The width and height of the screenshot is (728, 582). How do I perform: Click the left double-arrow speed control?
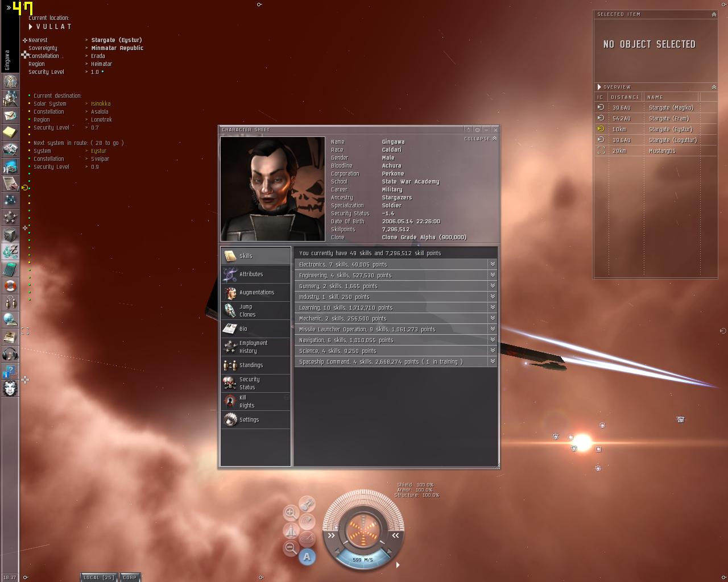point(331,535)
